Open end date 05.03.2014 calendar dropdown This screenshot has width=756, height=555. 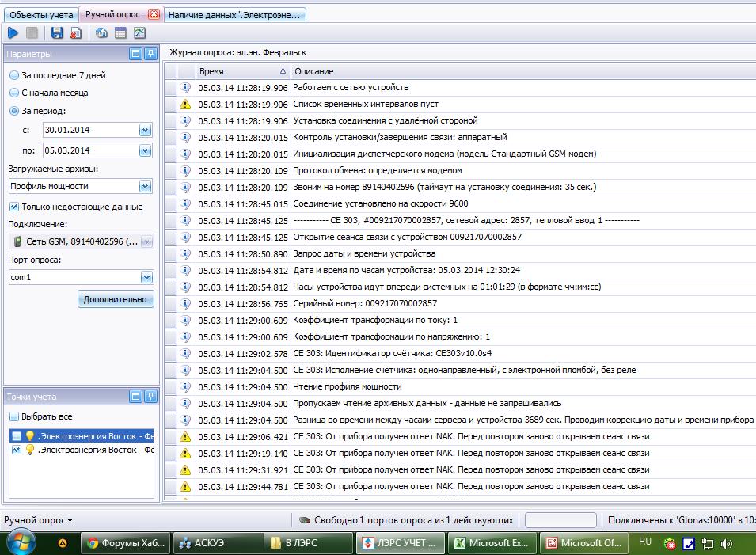[x=145, y=151]
